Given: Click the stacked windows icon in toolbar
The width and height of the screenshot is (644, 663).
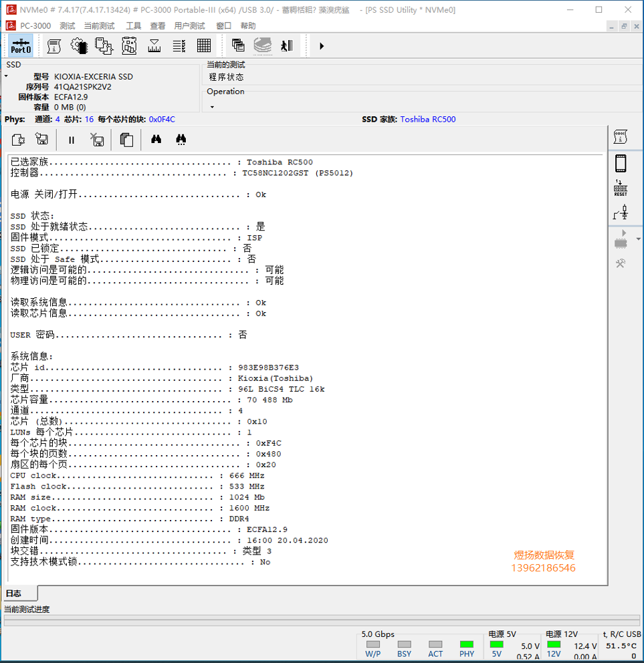Looking at the screenshot, I should tap(238, 45).
